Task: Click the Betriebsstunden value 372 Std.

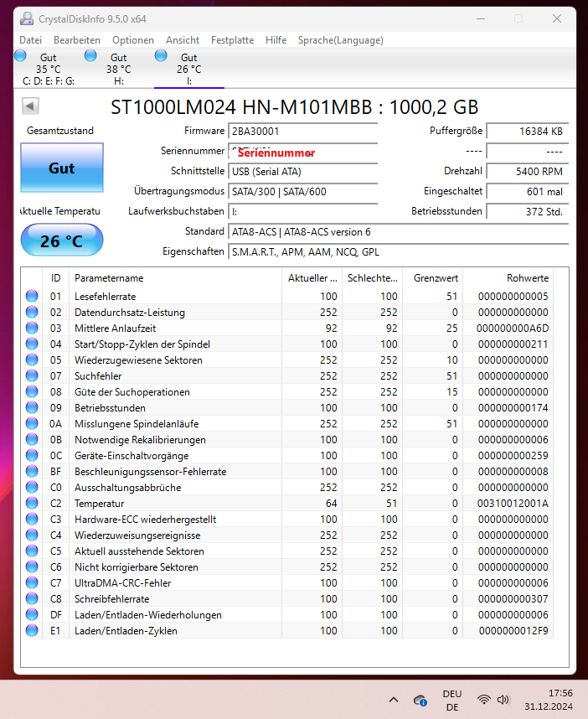Action: [x=528, y=212]
